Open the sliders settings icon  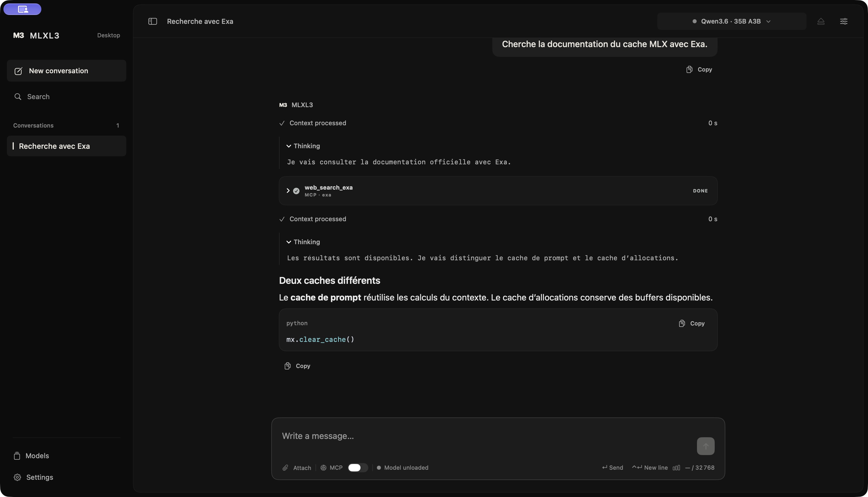coord(843,21)
